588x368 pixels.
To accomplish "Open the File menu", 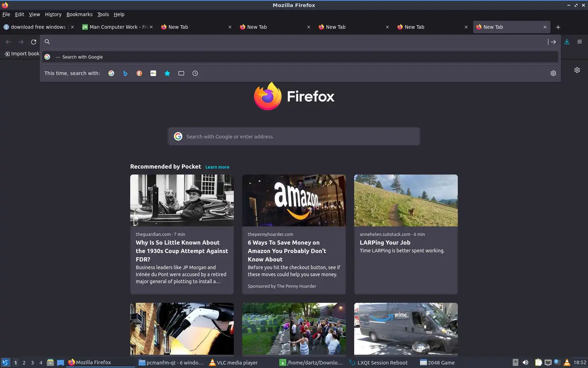I will click(x=6, y=14).
